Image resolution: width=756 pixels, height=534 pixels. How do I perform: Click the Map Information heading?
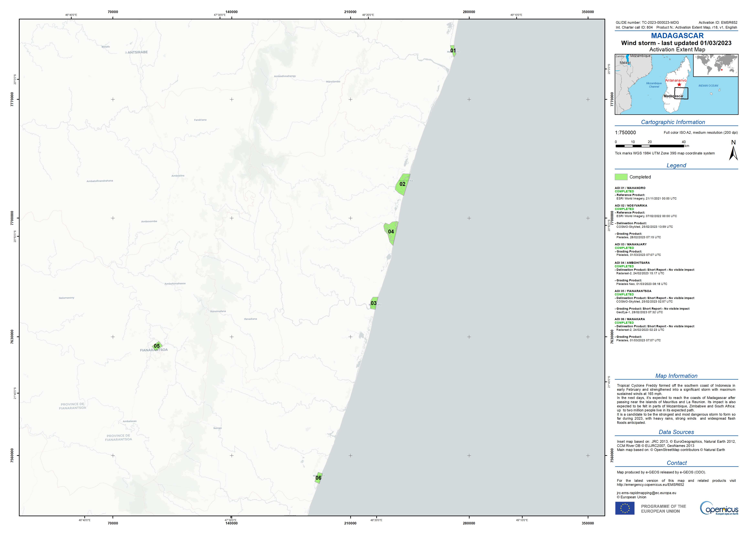pyautogui.click(x=676, y=376)
